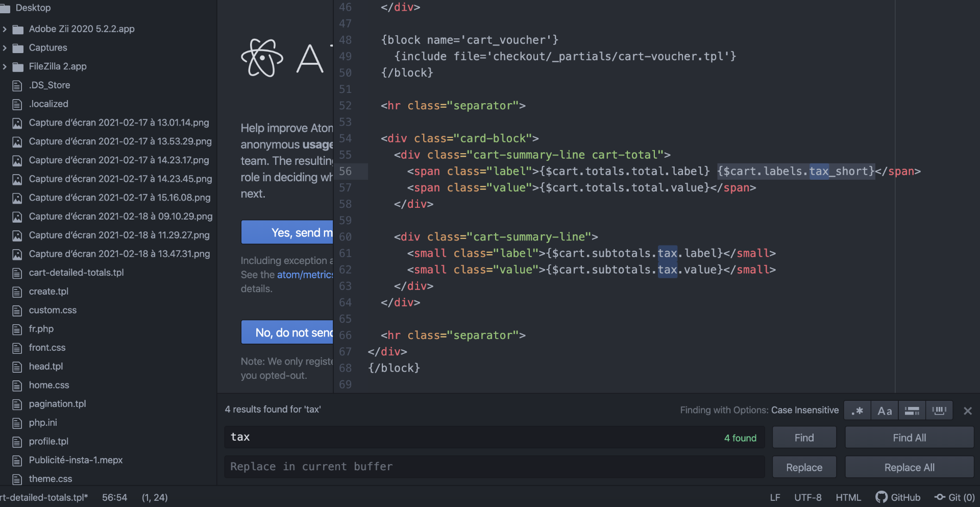The width and height of the screenshot is (980, 507).
Task: Click the file icon of cart-detailed-totals.tpl
Action: (17, 273)
